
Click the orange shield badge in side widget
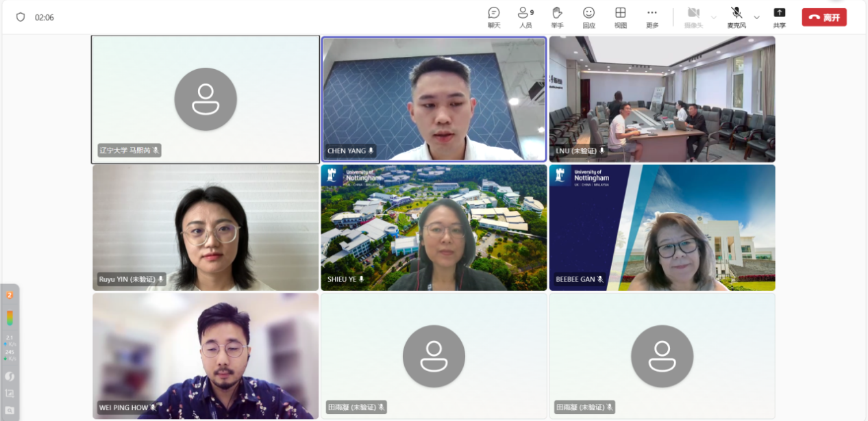(x=10, y=295)
